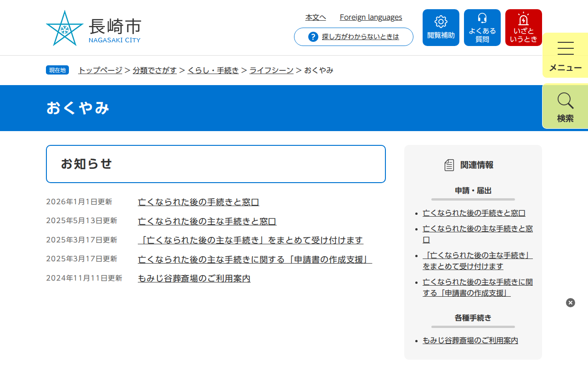This screenshot has height=368, width=588.
Task: Open もみじ谷葬斎場のご利用案内 in the news list
Action: point(194,278)
